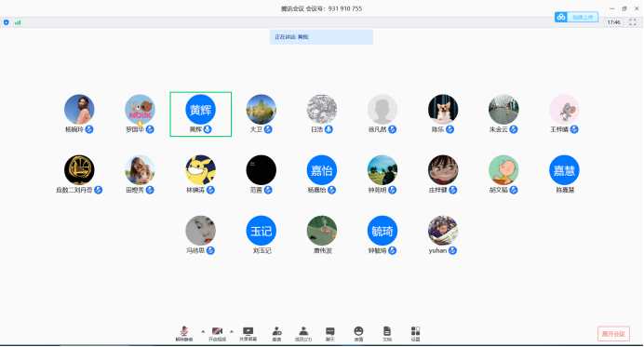The height and width of the screenshot is (347, 644).
Task: Click the blue cloud upload button
Action: (576, 18)
